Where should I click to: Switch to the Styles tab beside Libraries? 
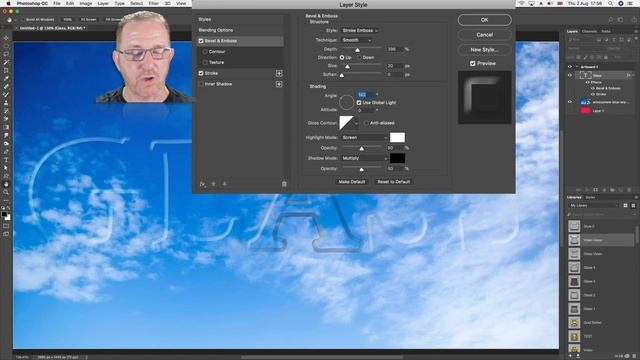(x=590, y=198)
